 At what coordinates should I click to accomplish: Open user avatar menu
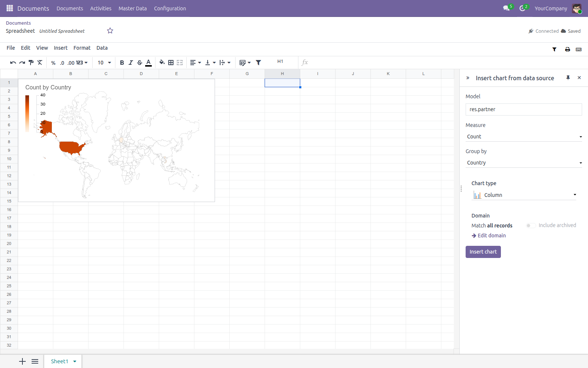click(577, 8)
